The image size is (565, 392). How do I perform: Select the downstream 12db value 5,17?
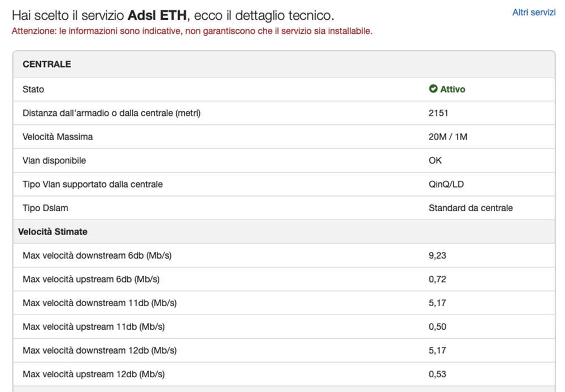click(x=437, y=351)
